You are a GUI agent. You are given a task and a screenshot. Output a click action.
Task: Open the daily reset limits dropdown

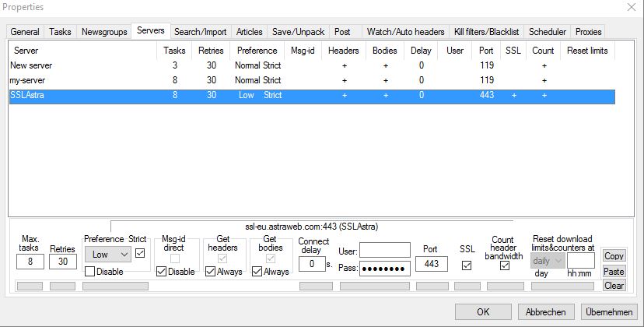pyautogui.click(x=548, y=262)
